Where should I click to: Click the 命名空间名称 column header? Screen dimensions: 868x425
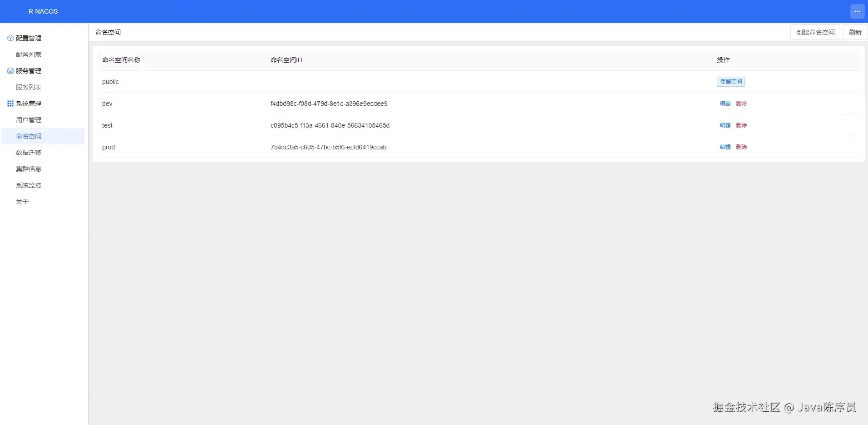121,60
